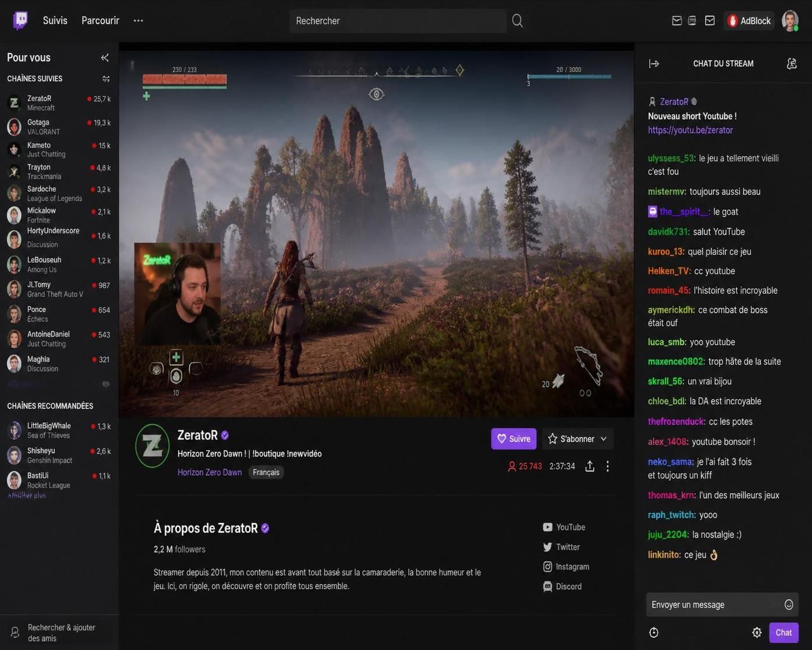This screenshot has height=650, width=812.
Task: Open the youtu.be/zerator link in chat
Action: pos(690,130)
